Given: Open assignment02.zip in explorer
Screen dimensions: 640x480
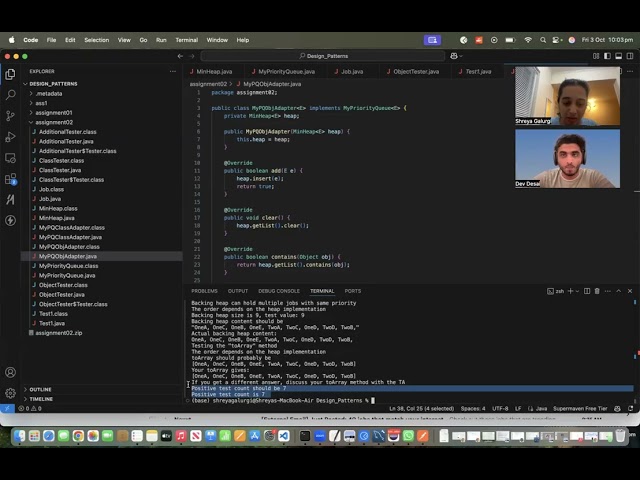Looking at the screenshot, I should point(59,333).
